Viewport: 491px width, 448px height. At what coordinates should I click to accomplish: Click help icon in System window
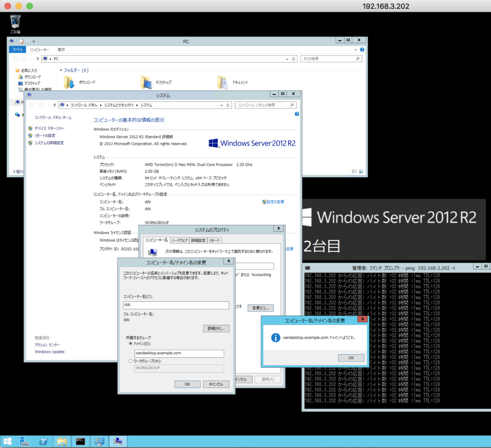pyautogui.click(x=297, y=114)
